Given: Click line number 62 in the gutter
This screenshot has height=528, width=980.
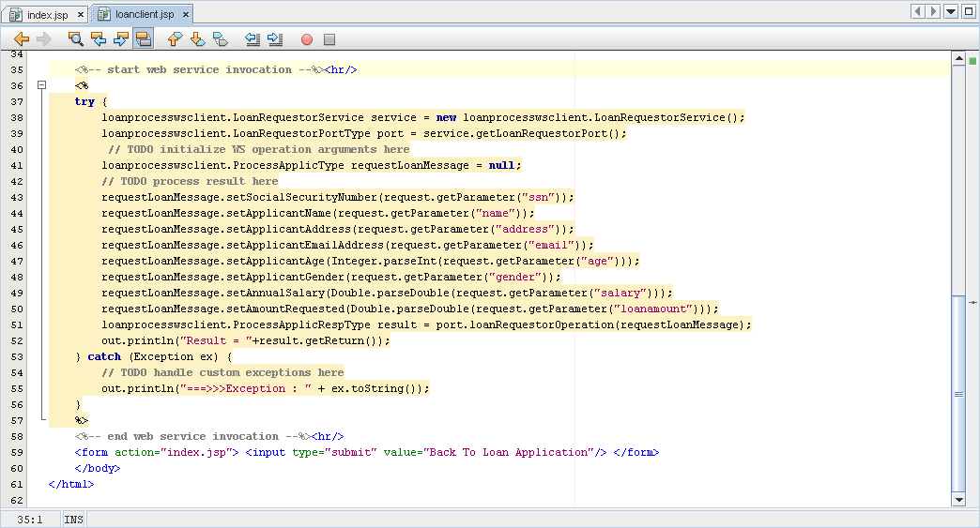Looking at the screenshot, I should coord(17,500).
